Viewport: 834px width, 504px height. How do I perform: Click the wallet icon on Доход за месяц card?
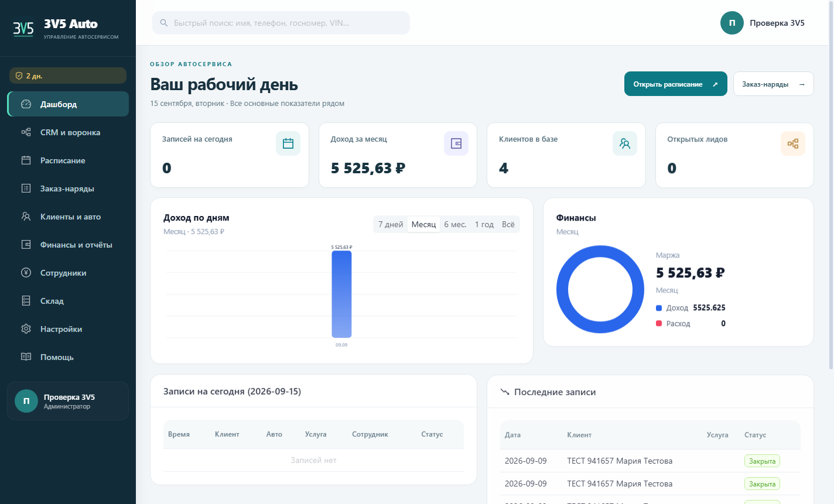click(456, 143)
